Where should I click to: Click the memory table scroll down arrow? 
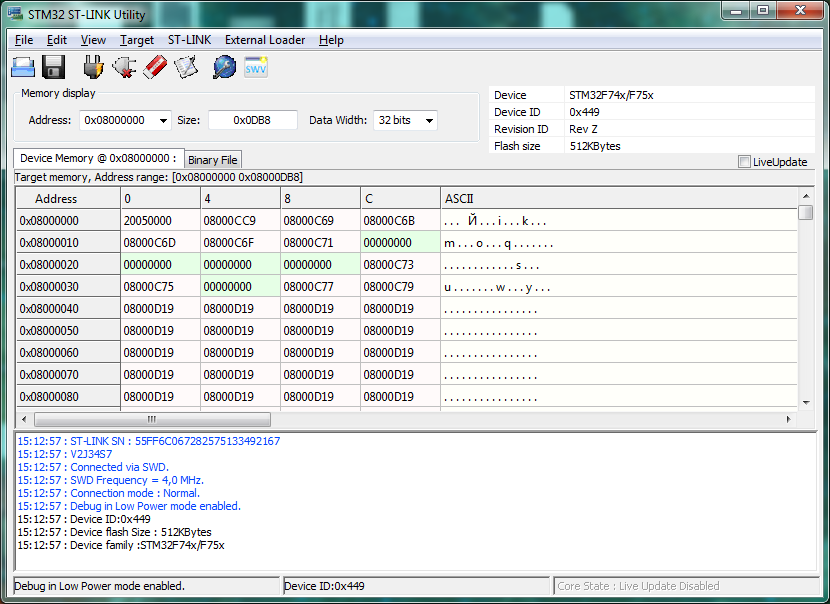click(x=806, y=403)
